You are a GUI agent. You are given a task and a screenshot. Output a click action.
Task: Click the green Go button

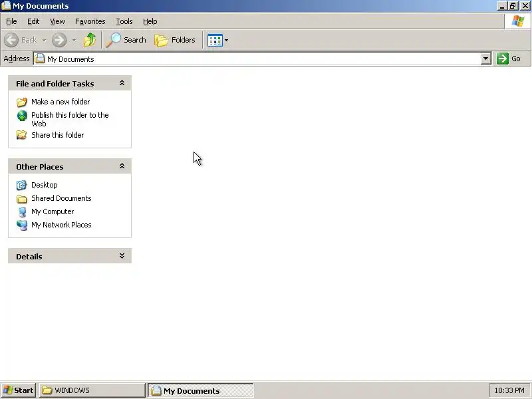tap(509, 59)
